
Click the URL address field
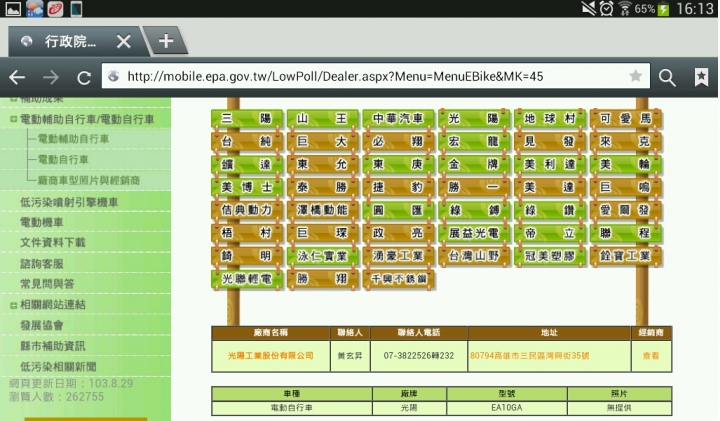[x=376, y=76]
